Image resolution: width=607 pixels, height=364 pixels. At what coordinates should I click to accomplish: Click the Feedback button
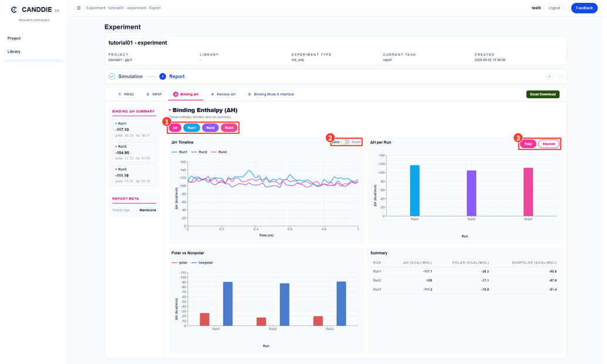click(584, 8)
